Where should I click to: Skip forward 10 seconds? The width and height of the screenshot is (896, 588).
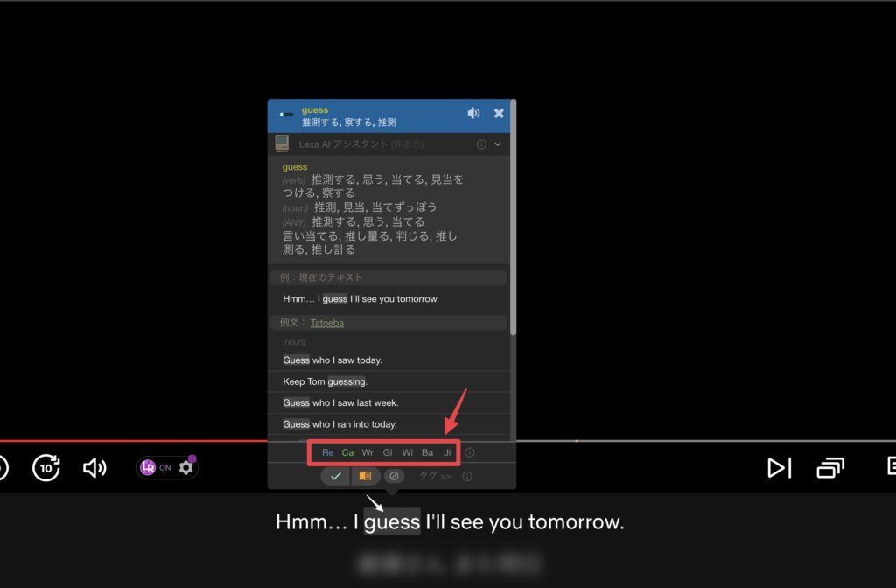tap(46, 468)
